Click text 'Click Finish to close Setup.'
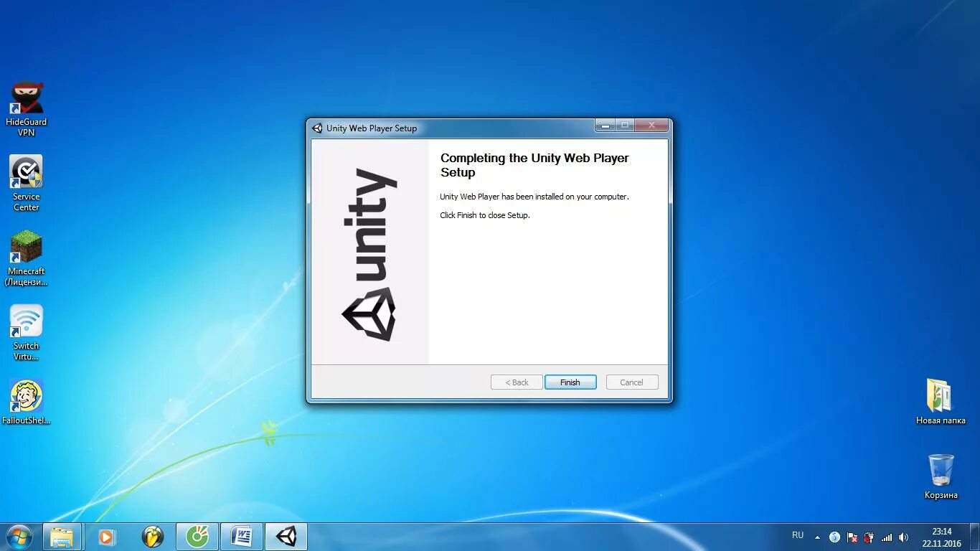This screenshot has width=980, height=551. (485, 215)
